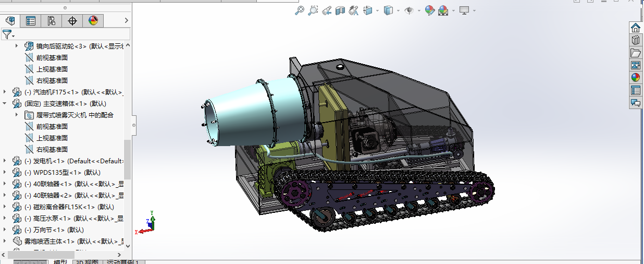Click the View Settings monitor icon

point(464,10)
